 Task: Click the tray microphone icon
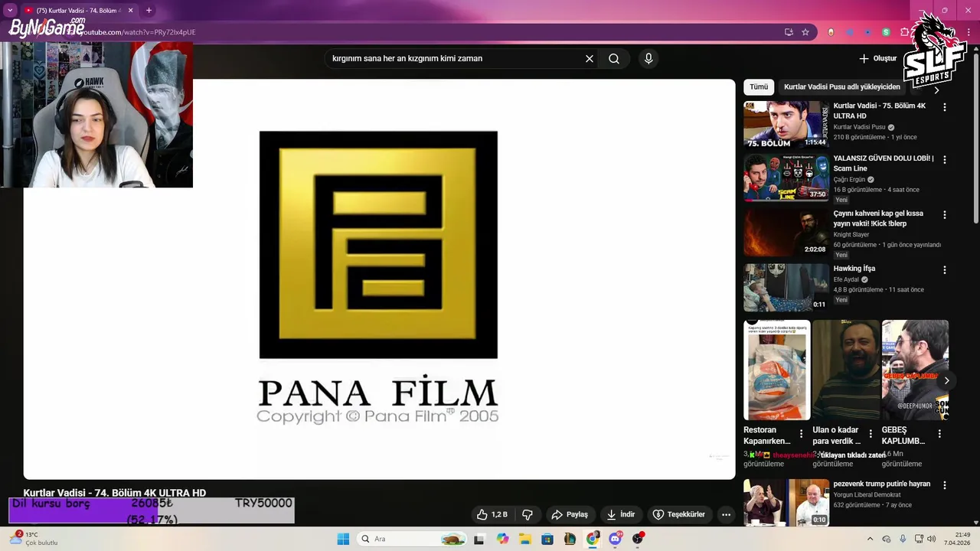tap(903, 539)
